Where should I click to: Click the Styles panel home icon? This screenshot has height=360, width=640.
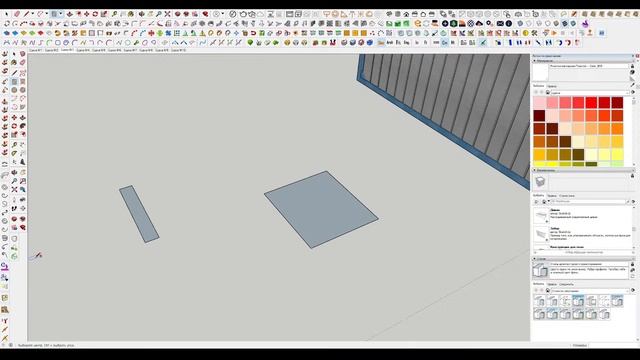coord(548,290)
